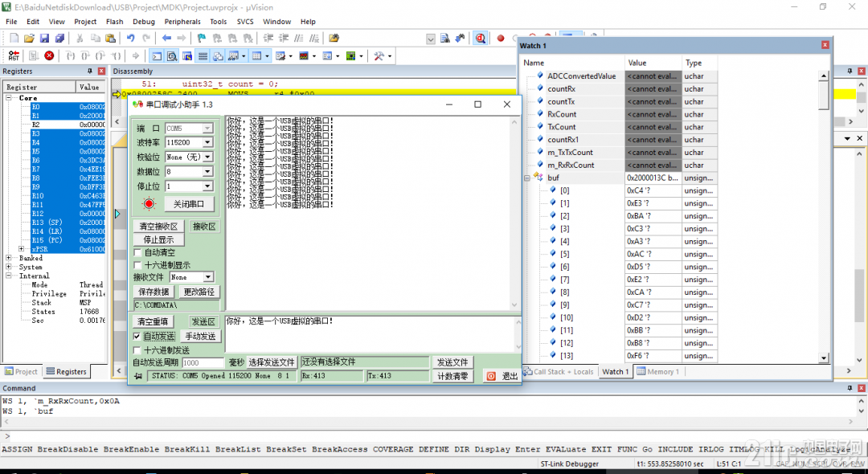Open the File menu
Viewport: 868px width, 474px height.
pyautogui.click(x=11, y=22)
